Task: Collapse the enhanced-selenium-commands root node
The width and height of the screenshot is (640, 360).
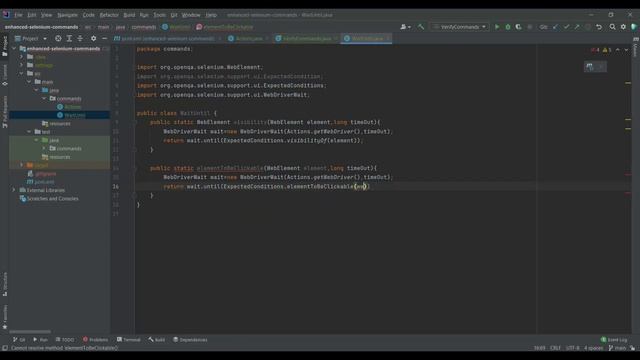Action: [x=14, y=49]
